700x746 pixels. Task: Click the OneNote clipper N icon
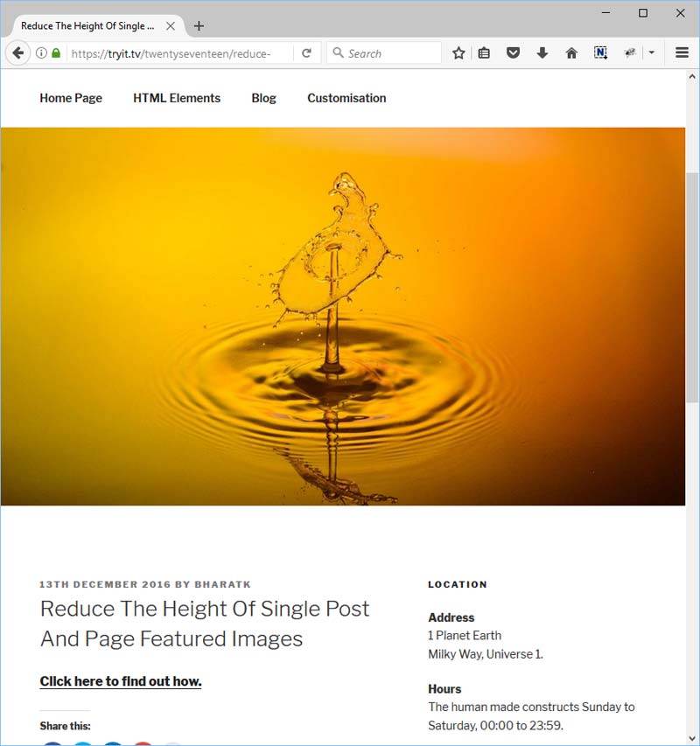click(600, 52)
